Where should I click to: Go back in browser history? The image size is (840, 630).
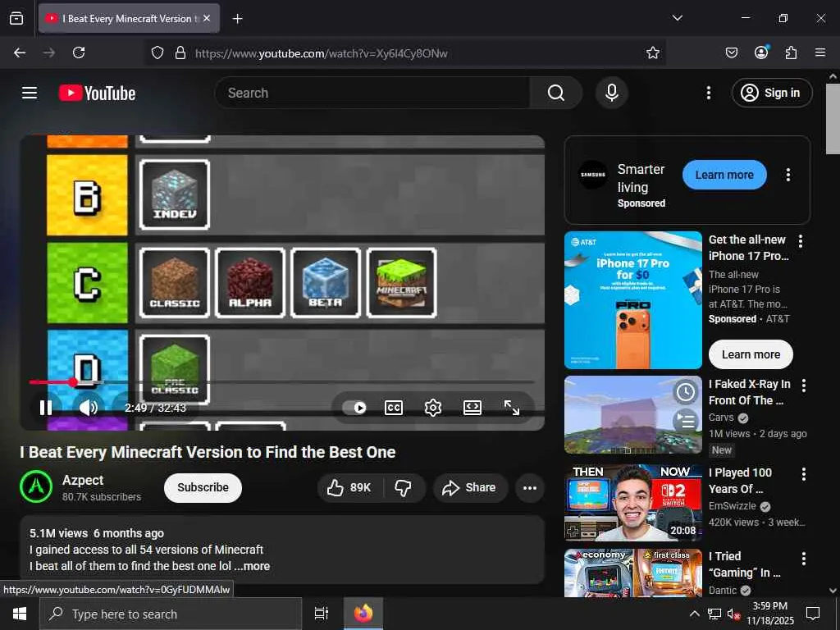(x=20, y=52)
